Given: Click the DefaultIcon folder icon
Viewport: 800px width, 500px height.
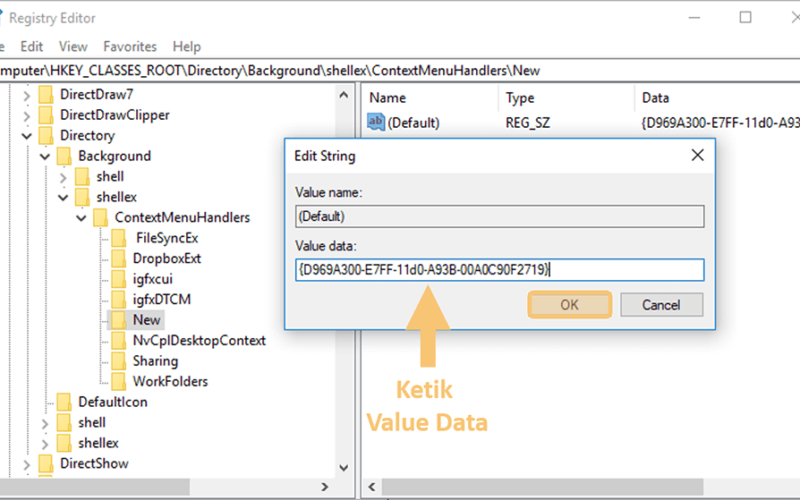Looking at the screenshot, I should (64, 402).
